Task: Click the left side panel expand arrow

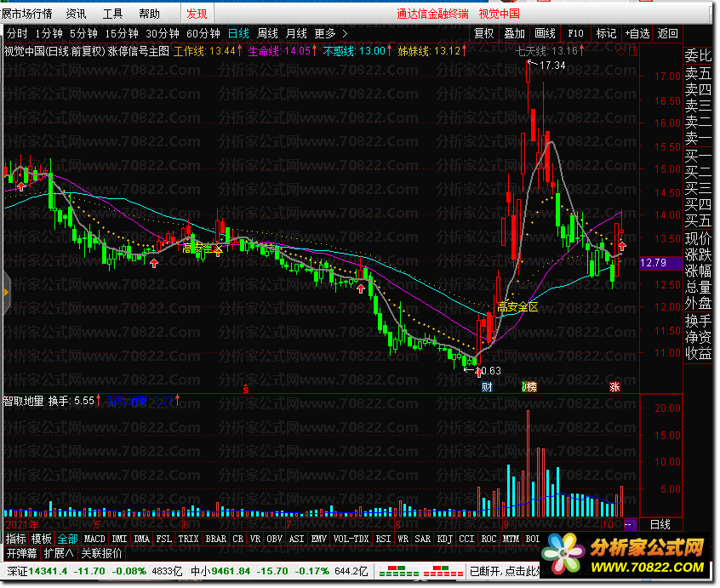Action: point(6,293)
